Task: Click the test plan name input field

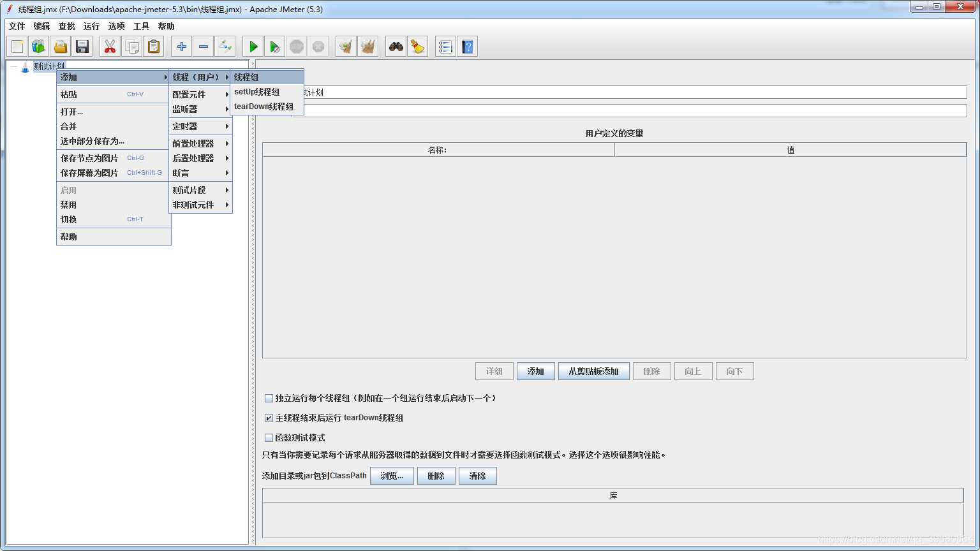Action: pos(629,92)
